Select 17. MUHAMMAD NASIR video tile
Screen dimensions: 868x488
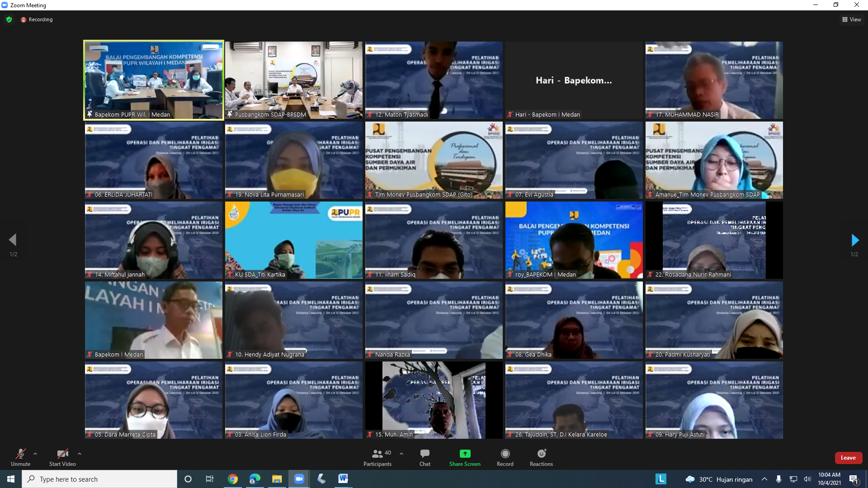[x=714, y=80]
